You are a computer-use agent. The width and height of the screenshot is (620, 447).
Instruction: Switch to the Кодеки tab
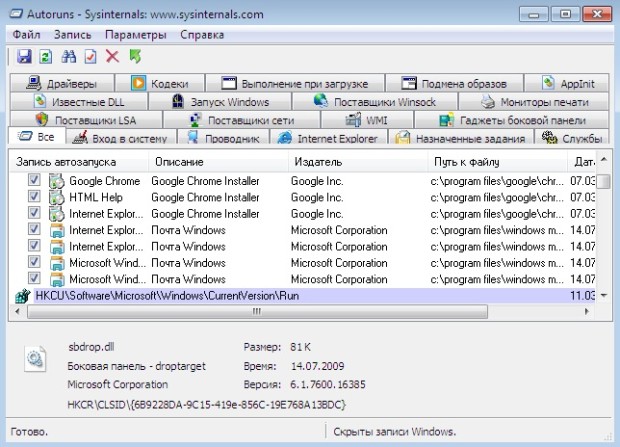[x=162, y=84]
